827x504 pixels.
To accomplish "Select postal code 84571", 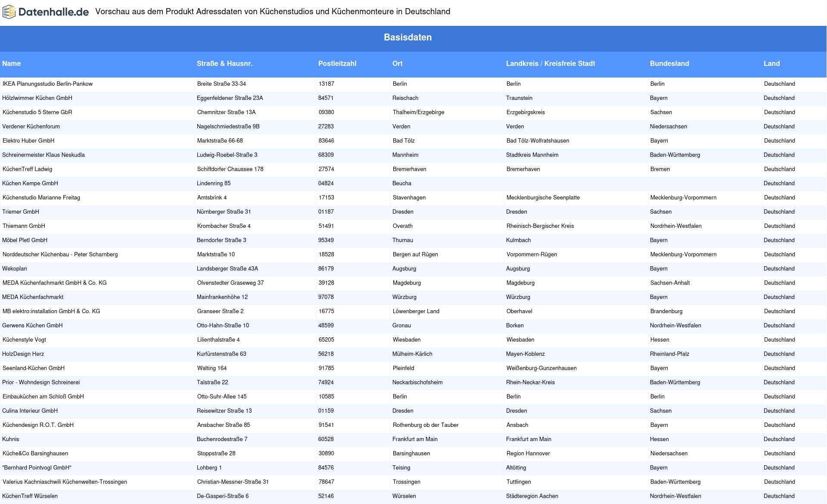I will 326,98.
